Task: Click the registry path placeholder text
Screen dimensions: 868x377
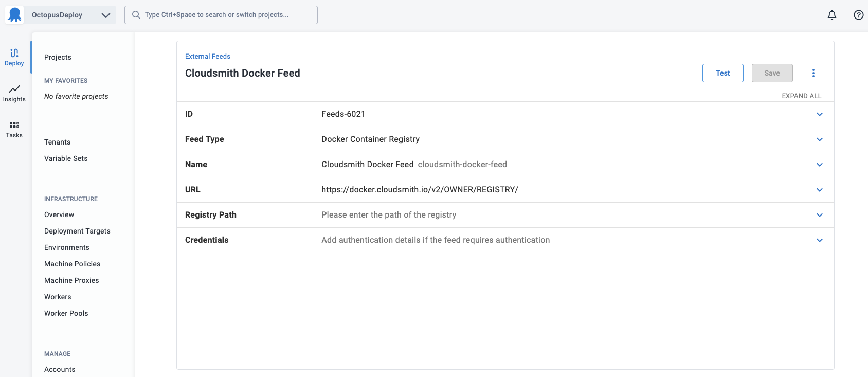Action: pos(389,215)
